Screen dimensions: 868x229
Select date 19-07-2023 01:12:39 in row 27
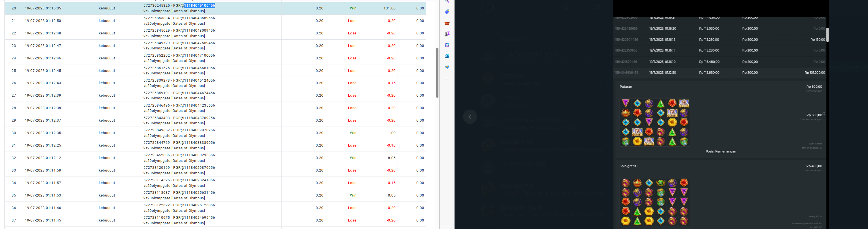43,95
